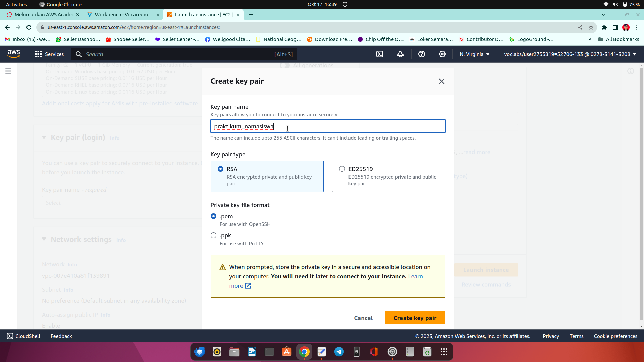Open the voclabs account dropdown menu
Screen dimensions: 644x362
(570, 54)
